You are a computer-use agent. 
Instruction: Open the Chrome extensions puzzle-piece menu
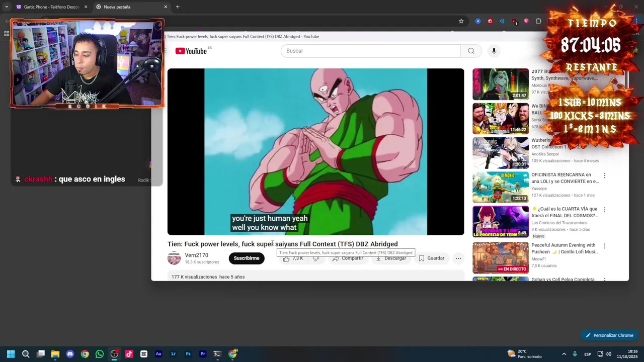[538, 21]
